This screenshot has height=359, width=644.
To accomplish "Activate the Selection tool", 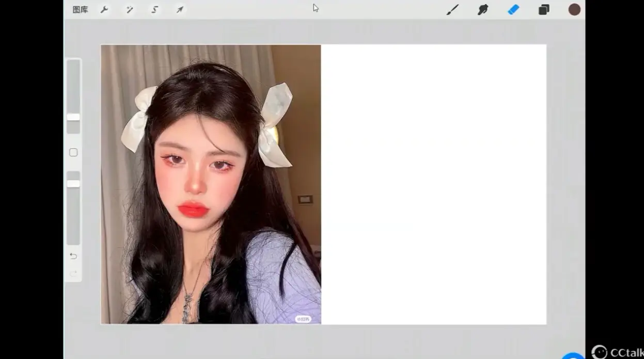I will (x=154, y=9).
